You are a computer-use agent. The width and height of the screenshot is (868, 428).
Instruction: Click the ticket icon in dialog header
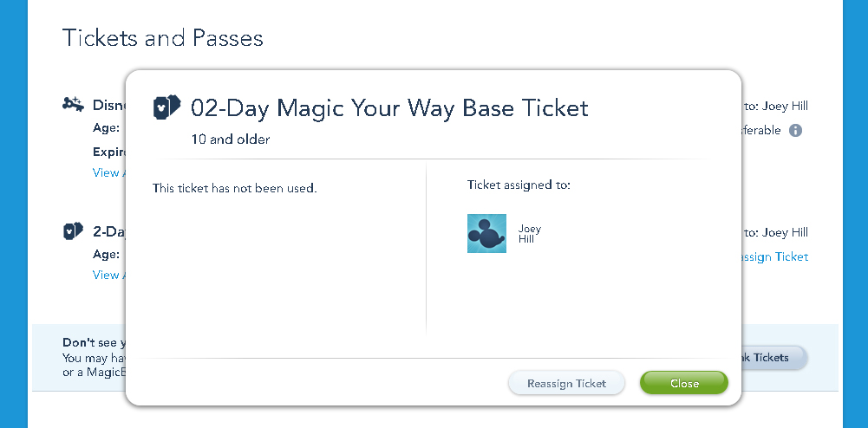166,107
